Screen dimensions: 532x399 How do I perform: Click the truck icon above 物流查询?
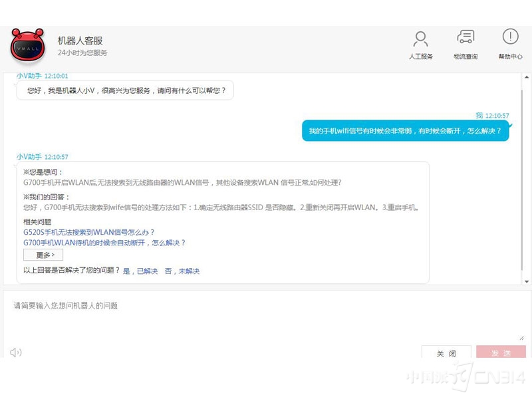465,37
